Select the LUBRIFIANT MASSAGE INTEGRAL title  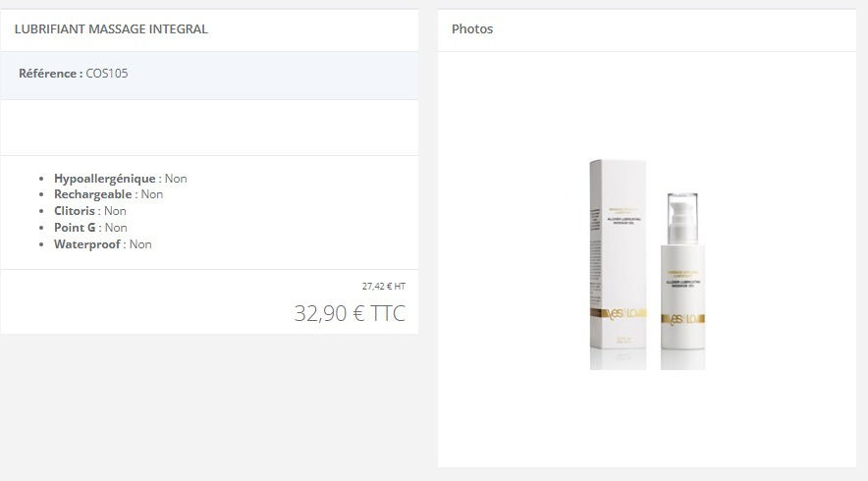point(111,29)
